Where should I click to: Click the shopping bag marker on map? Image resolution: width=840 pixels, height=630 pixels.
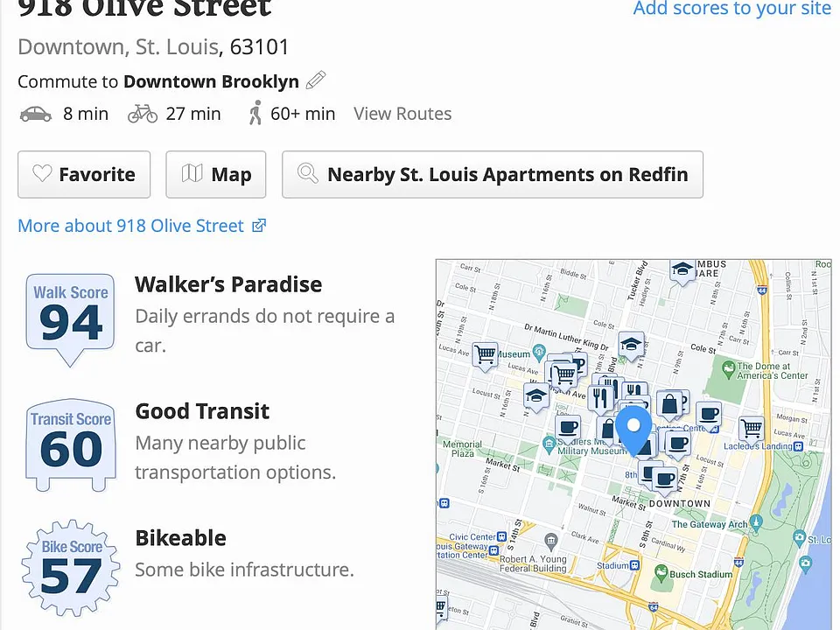(669, 405)
